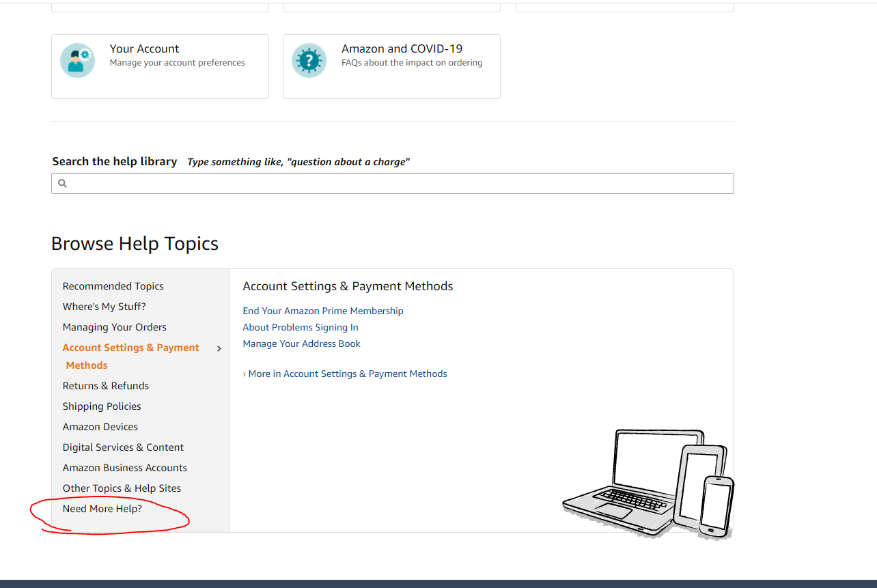This screenshot has width=877, height=588.
Task: Select Digital Services & Content topic
Action: tap(123, 447)
